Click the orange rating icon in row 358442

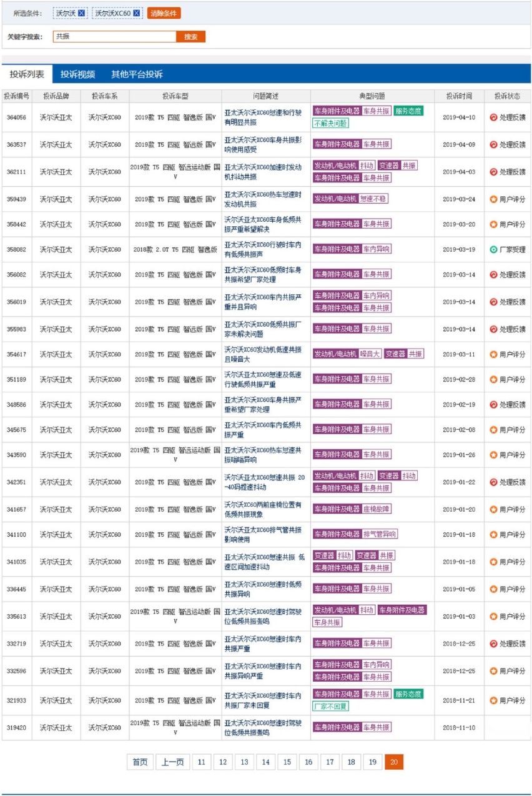point(493,224)
